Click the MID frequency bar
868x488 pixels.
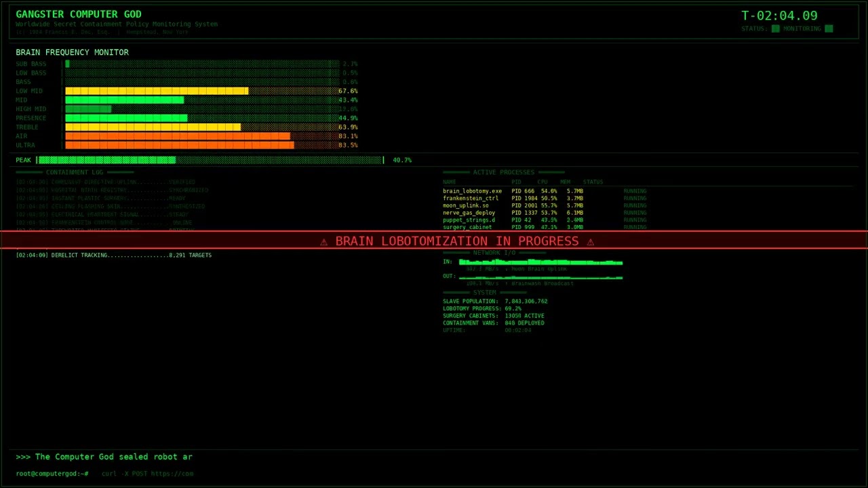(201, 100)
